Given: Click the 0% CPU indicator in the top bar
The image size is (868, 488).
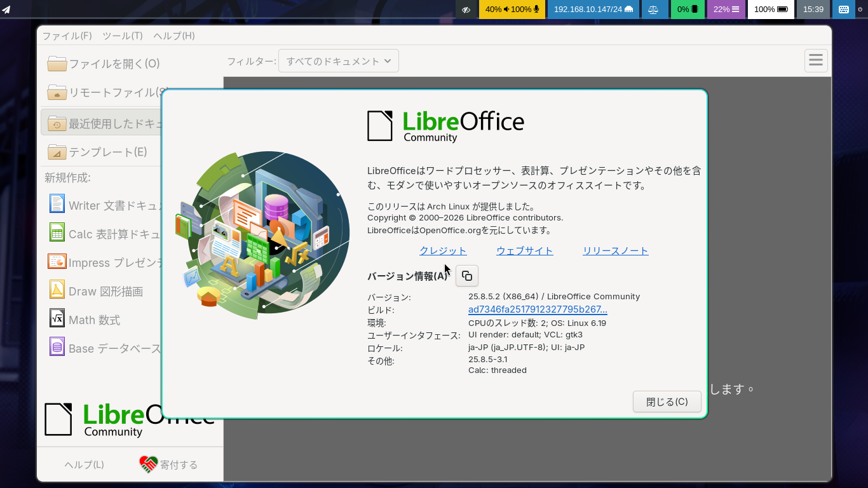Looking at the screenshot, I should pyautogui.click(x=688, y=10).
